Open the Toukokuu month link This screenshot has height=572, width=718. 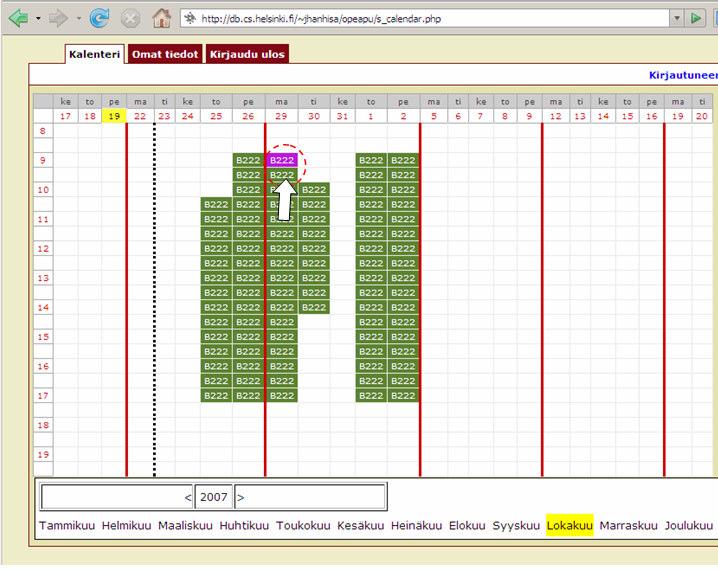click(303, 525)
